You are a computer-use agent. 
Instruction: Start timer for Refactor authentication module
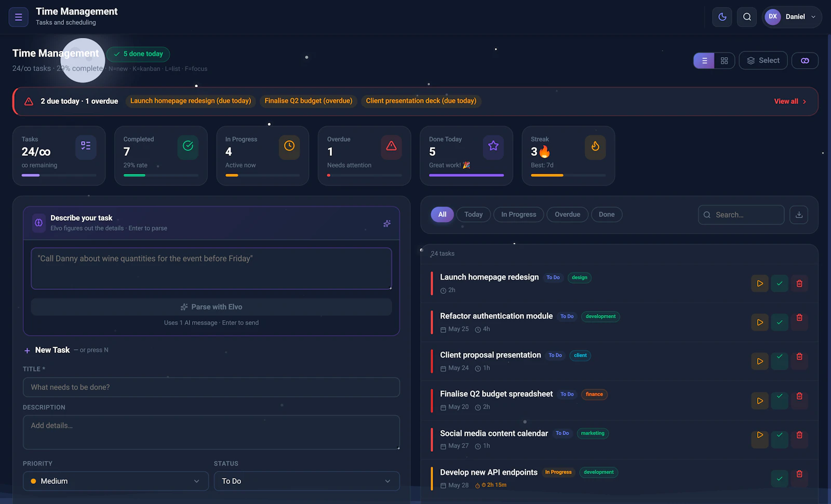tap(760, 322)
